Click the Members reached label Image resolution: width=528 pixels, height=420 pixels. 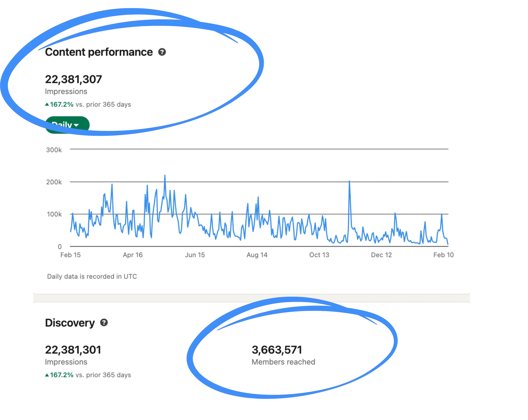click(x=283, y=362)
